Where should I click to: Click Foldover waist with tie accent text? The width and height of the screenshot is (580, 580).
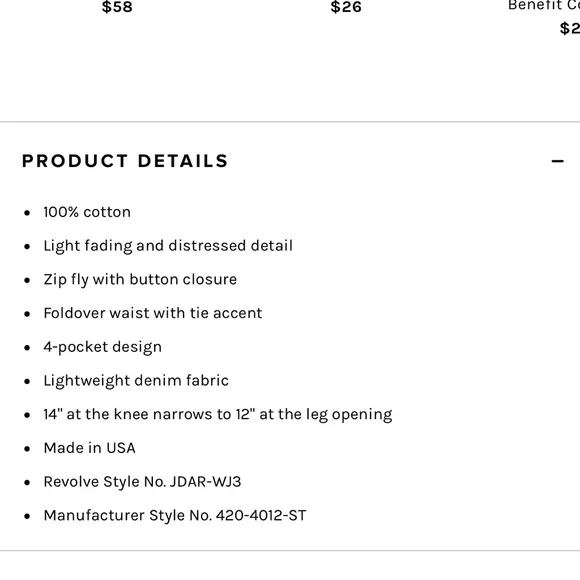(x=153, y=313)
